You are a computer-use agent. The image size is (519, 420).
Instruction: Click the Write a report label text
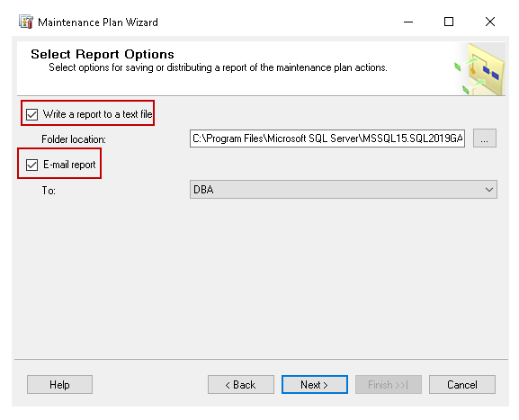pyautogui.click(x=98, y=114)
